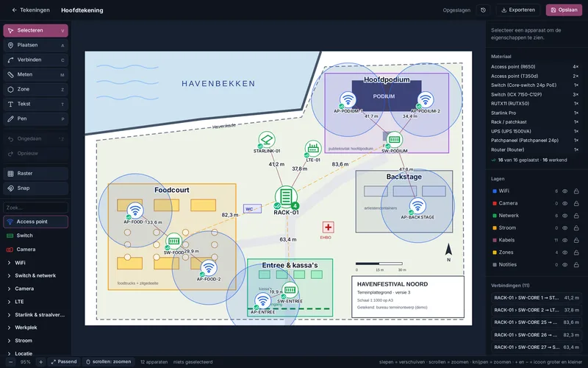Select the SW-ENTREE switch icon
Image resolution: width=588 pixels, height=368 pixels.
tap(290, 290)
